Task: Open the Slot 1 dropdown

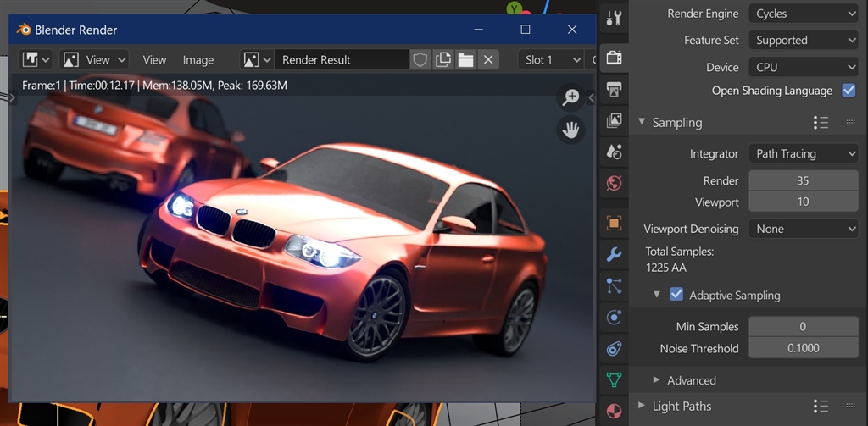Action: pyautogui.click(x=551, y=60)
